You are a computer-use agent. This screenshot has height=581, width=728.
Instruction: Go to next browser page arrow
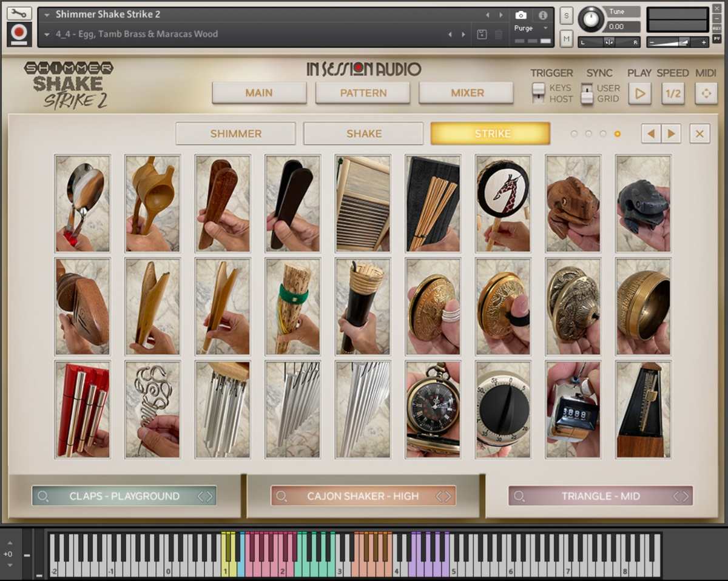point(671,133)
